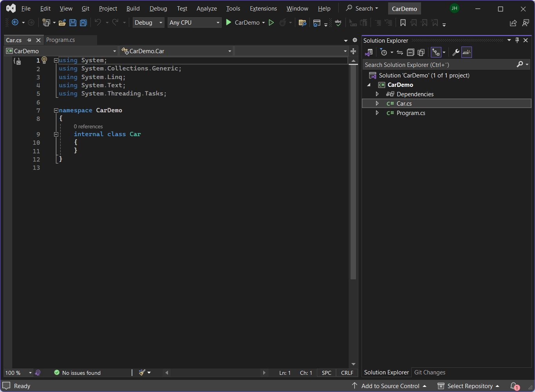Click the Save All toolbar icon
The image size is (535, 392).
[83, 23]
